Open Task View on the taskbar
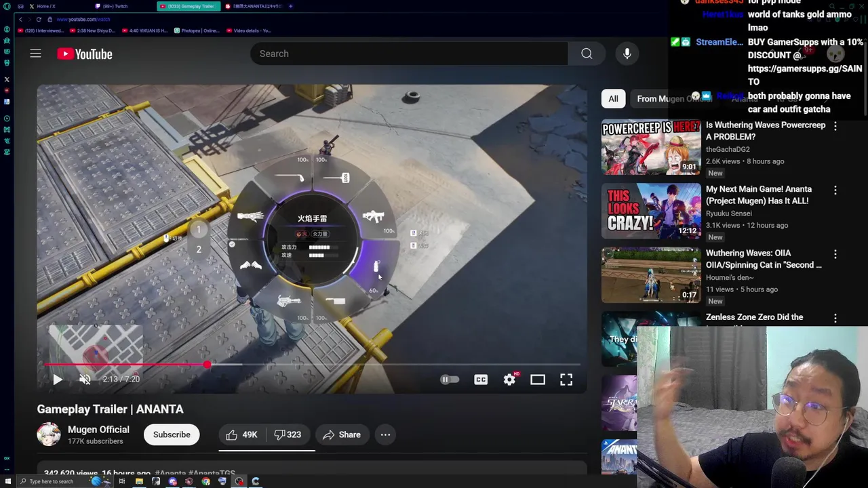The width and height of the screenshot is (868, 488). (x=122, y=482)
